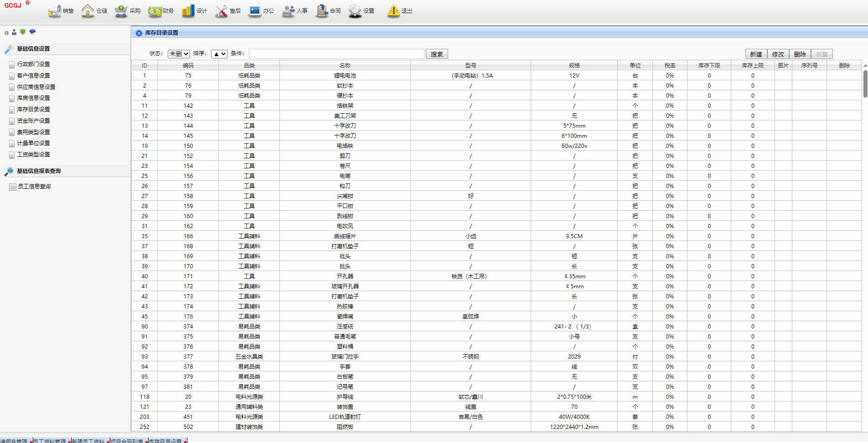Viewport: 868px width, 443px height.
Task: Open the 仓储 warehouse house icon
Action: point(88,11)
